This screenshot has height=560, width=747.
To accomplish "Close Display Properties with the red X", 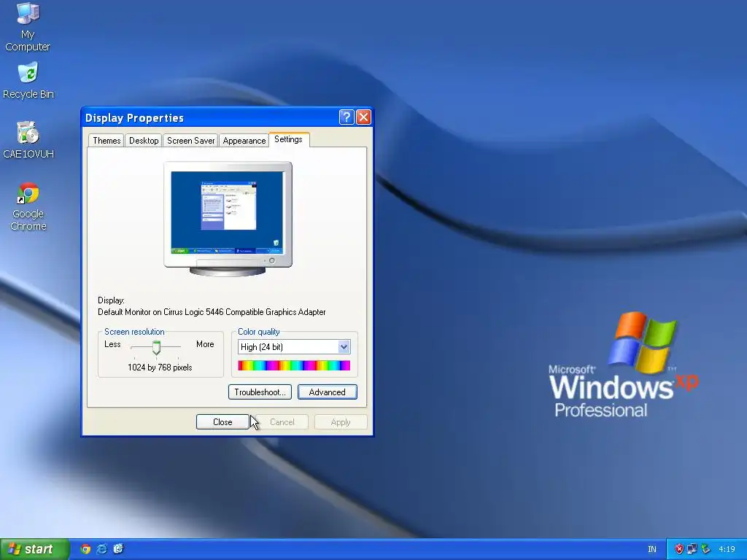I will (363, 117).
